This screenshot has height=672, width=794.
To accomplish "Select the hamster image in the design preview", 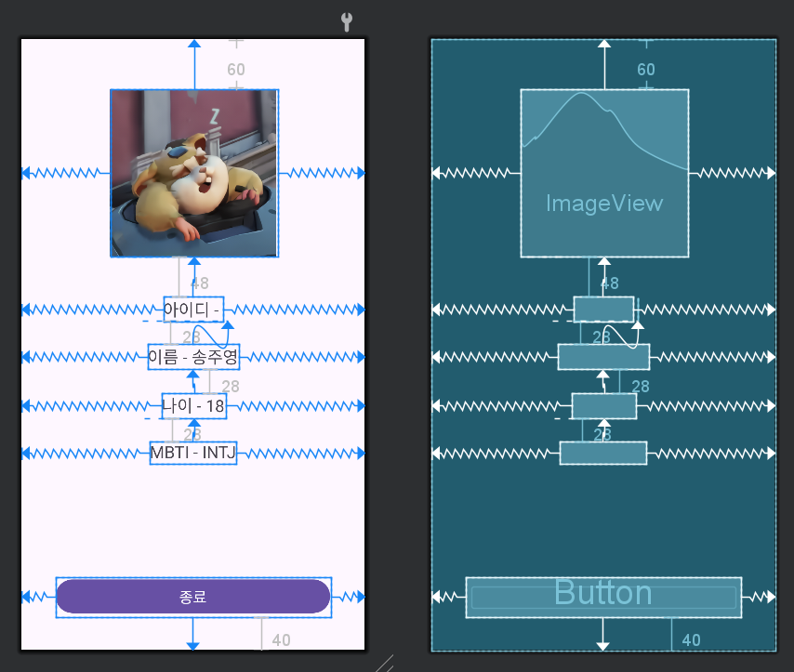I will click(x=194, y=173).
